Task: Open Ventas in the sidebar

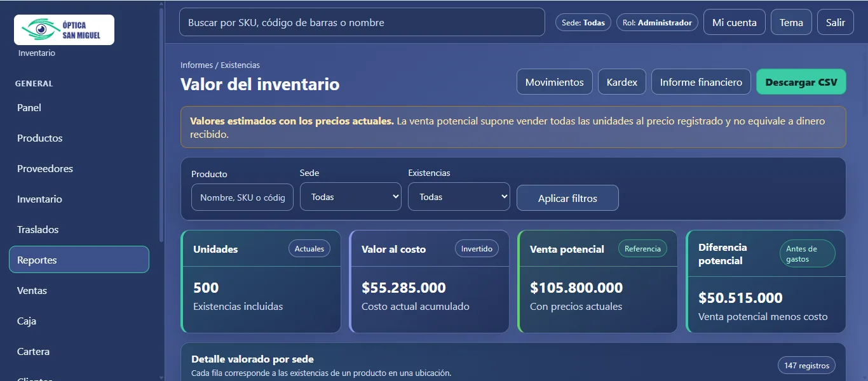Action: pos(79,291)
